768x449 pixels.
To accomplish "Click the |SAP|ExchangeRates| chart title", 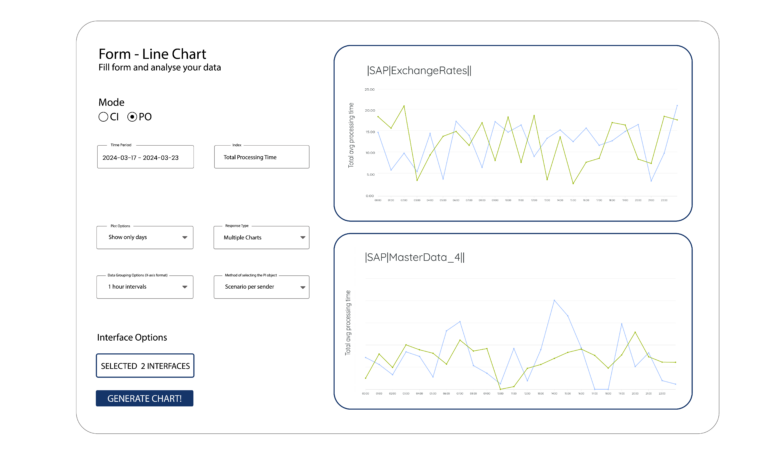I will click(x=418, y=70).
